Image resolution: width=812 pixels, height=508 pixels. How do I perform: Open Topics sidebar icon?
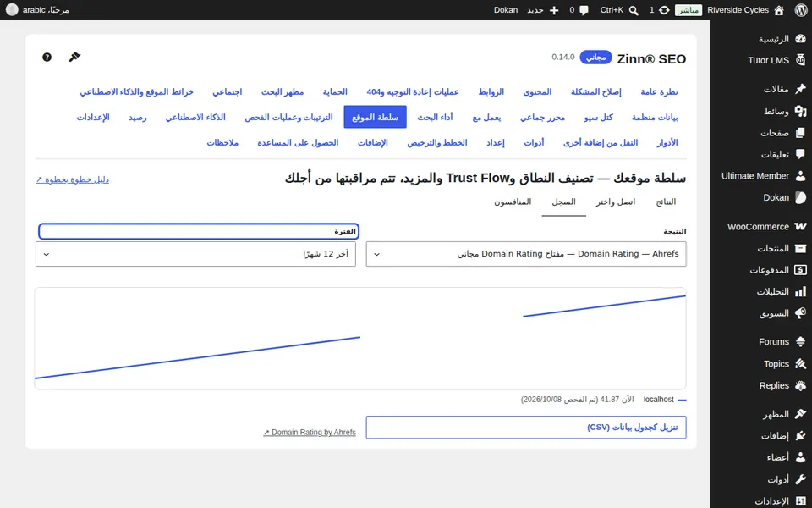801,364
